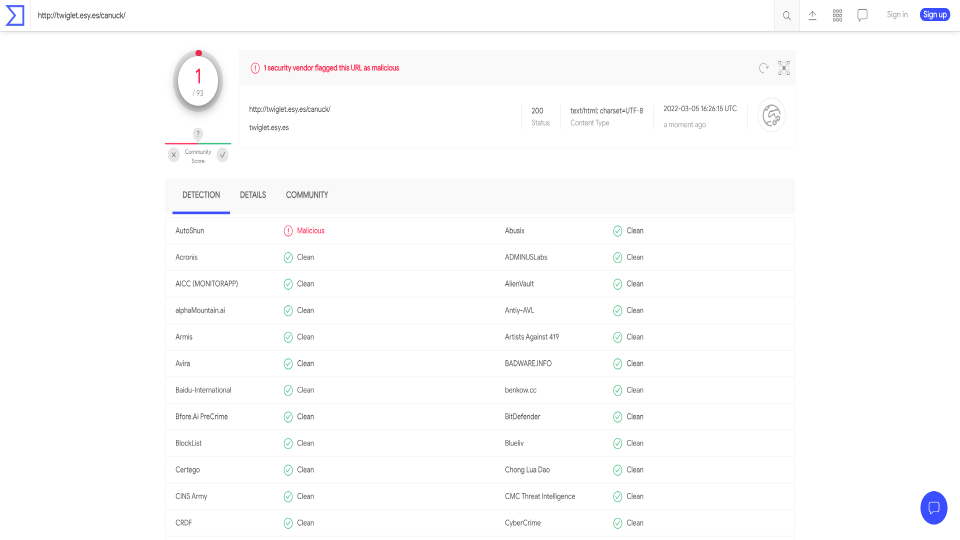Click the benkow.cc clean check icon
Viewport: 960px width, 540px height.
click(618, 391)
